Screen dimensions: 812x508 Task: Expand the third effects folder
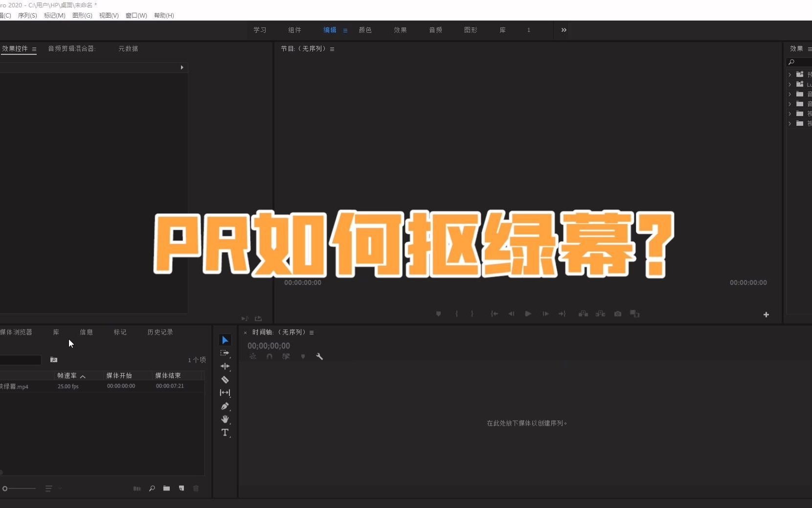pos(789,94)
